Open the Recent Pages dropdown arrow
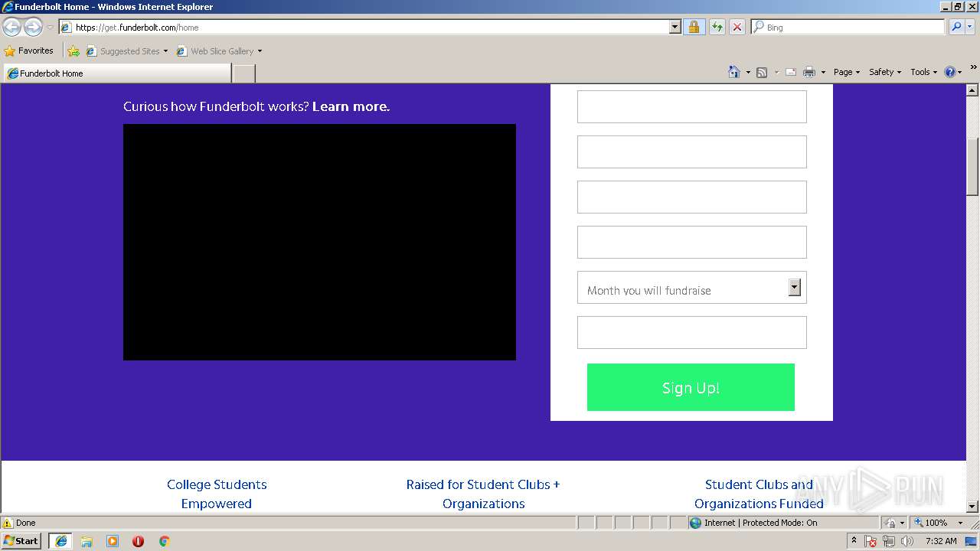The image size is (980, 551). pos(51,28)
